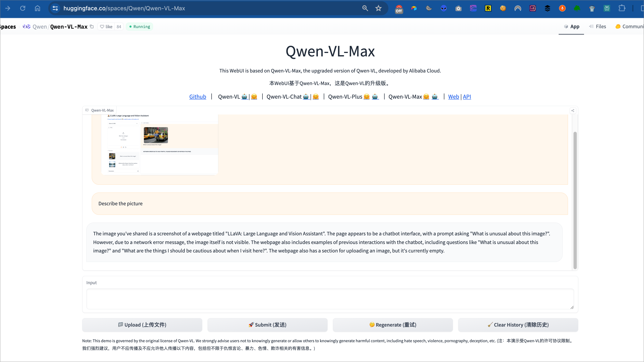This screenshot has height=362, width=644.
Task: Click the Regenerate (重试) button
Action: pyautogui.click(x=393, y=325)
